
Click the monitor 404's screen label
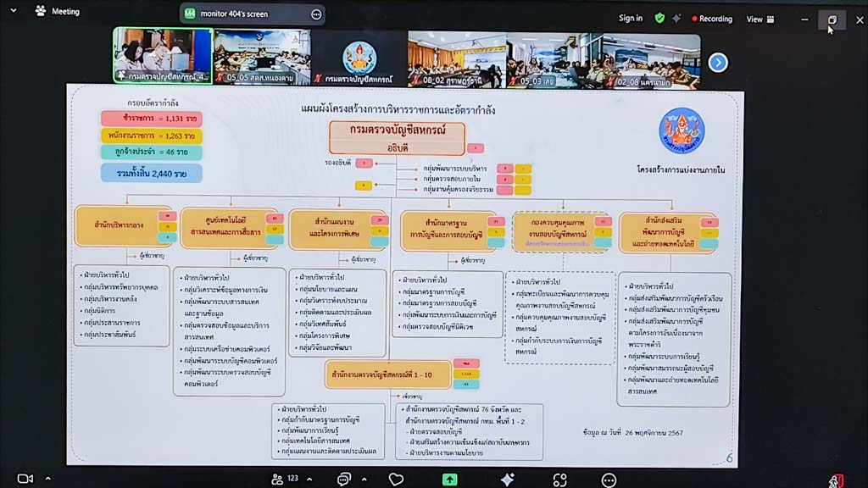click(x=234, y=14)
